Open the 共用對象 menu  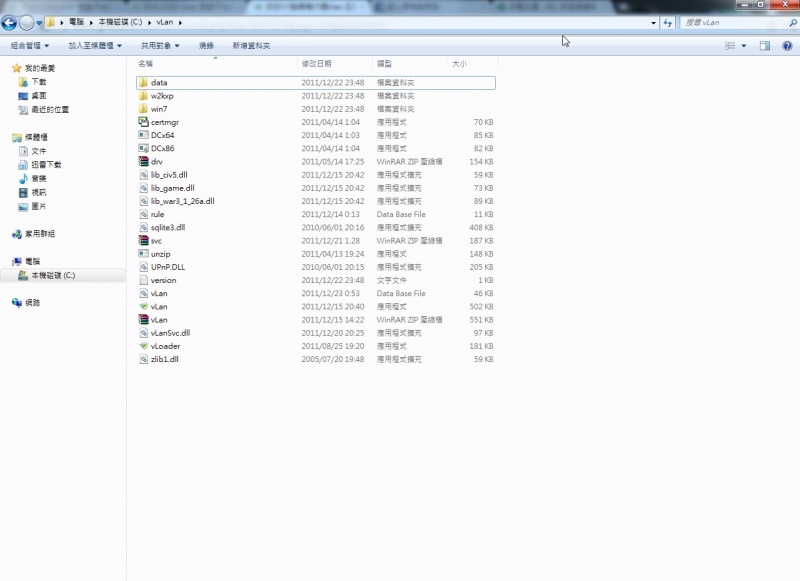click(160, 46)
